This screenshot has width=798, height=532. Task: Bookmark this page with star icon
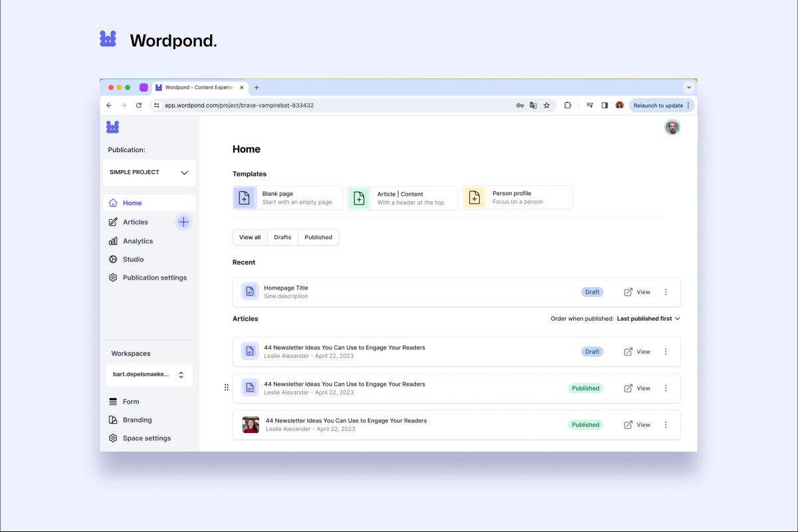(547, 106)
